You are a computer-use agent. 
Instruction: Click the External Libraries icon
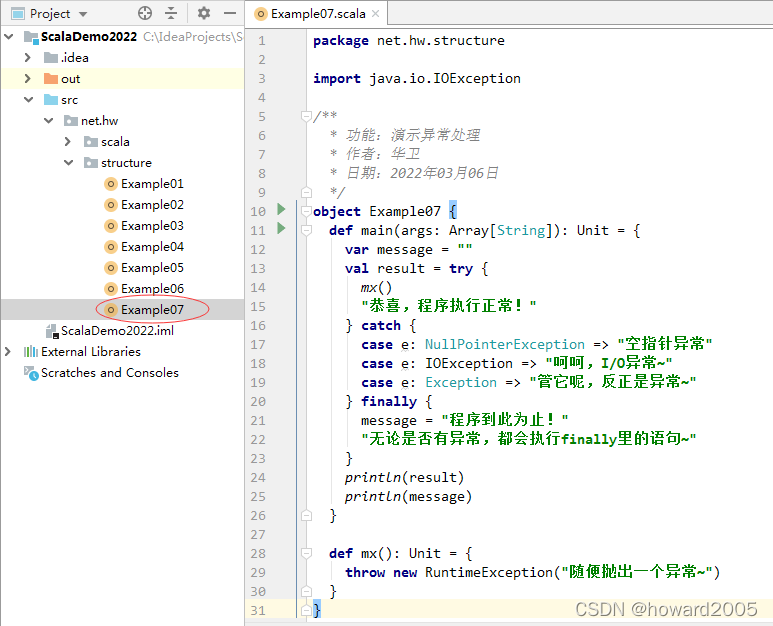click(x=31, y=351)
